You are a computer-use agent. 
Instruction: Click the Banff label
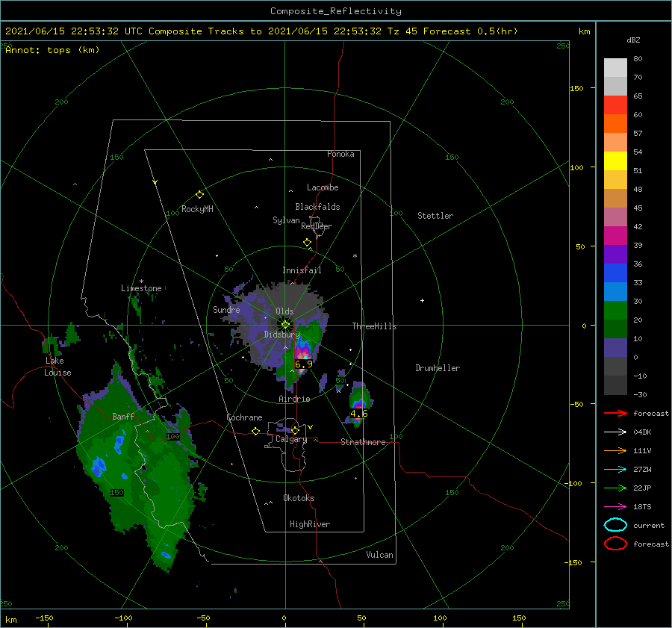tap(123, 416)
